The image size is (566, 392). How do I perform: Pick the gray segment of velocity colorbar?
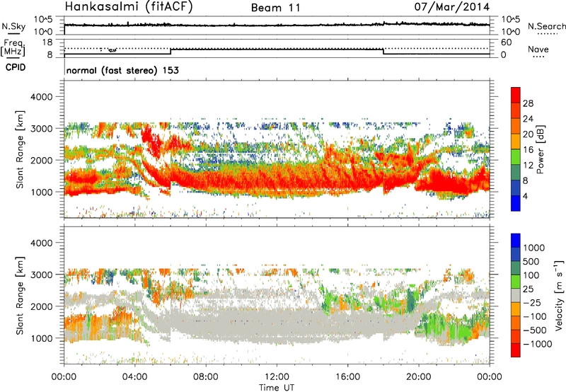point(516,295)
